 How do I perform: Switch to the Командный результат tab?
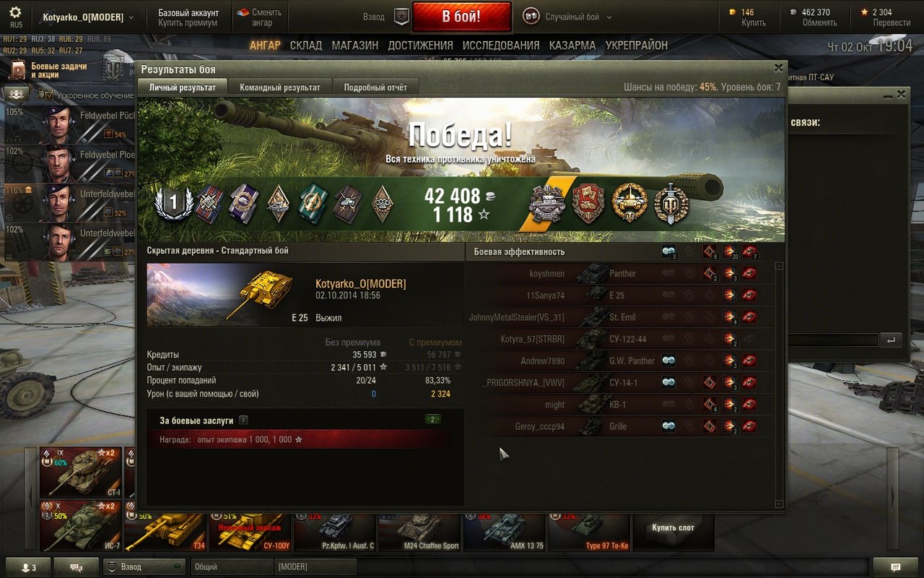pyautogui.click(x=280, y=87)
